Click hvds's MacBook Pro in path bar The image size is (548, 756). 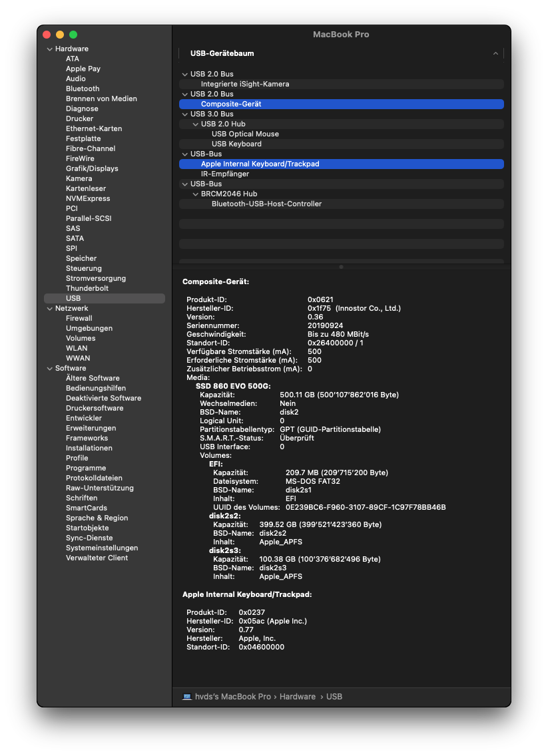(x=232, y=697)
